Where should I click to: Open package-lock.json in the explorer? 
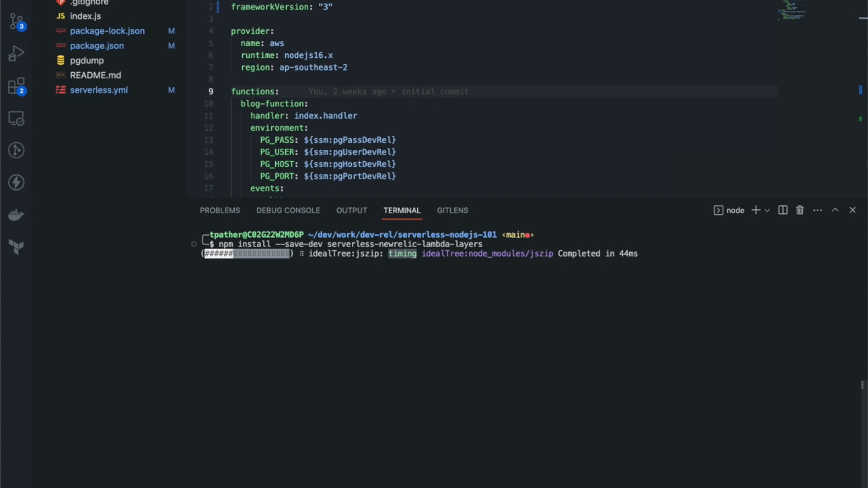(107, 31)
